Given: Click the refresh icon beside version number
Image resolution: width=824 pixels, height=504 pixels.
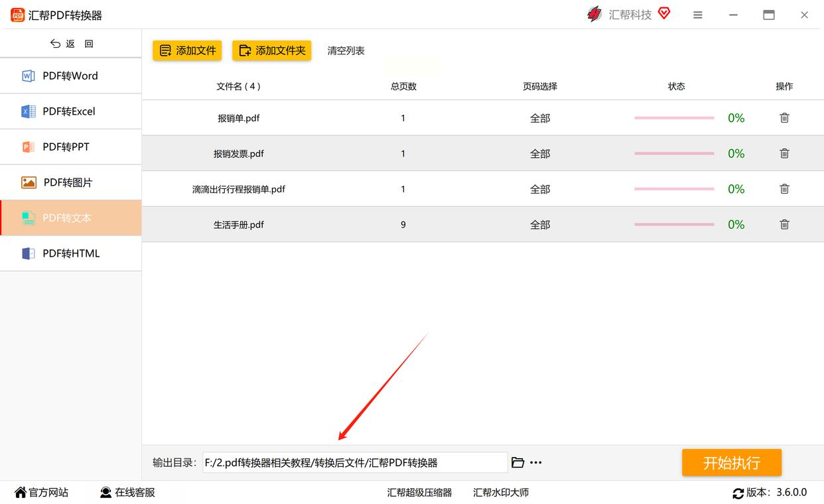Looking at the screenshot, I should pyautogui.click(x=738, y=493).
